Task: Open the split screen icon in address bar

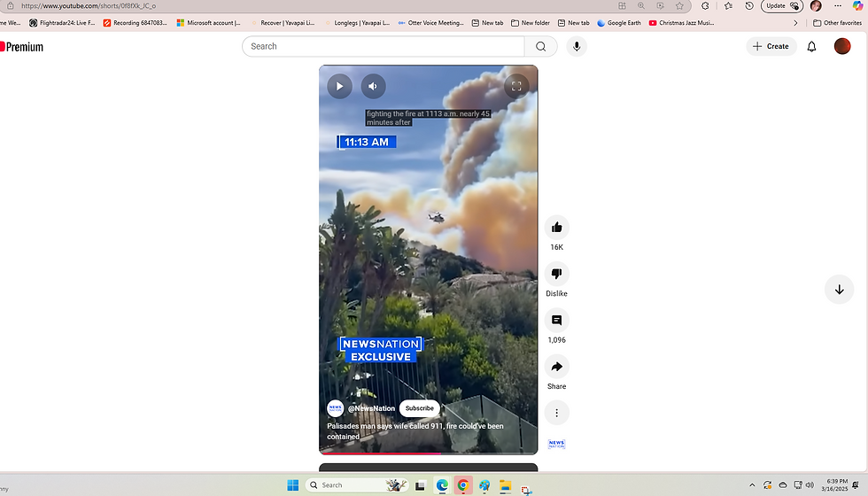Action: tap(622, 5)
